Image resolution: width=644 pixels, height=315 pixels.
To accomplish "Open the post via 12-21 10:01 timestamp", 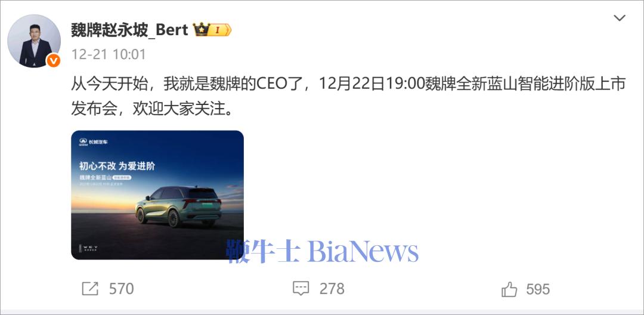I will [109, 54].
